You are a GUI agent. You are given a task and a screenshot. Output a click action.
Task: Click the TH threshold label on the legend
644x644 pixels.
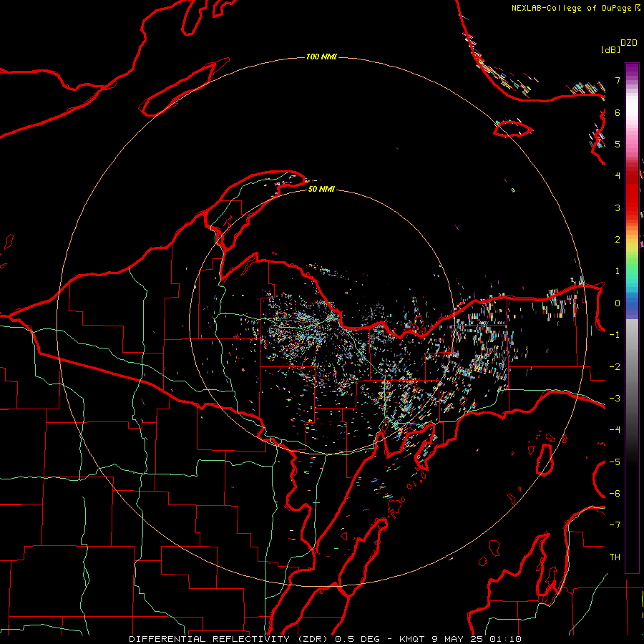click(615, 557)
